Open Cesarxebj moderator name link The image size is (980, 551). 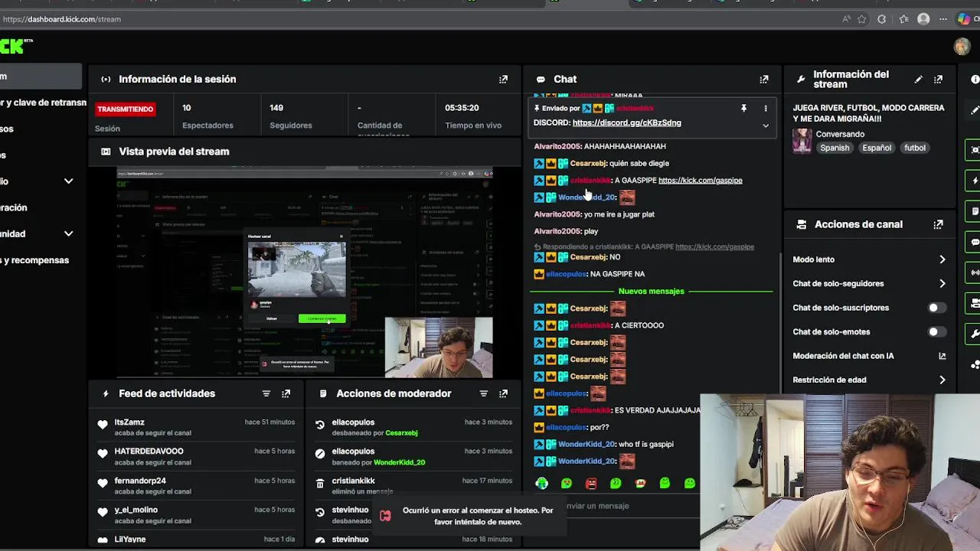401,433
